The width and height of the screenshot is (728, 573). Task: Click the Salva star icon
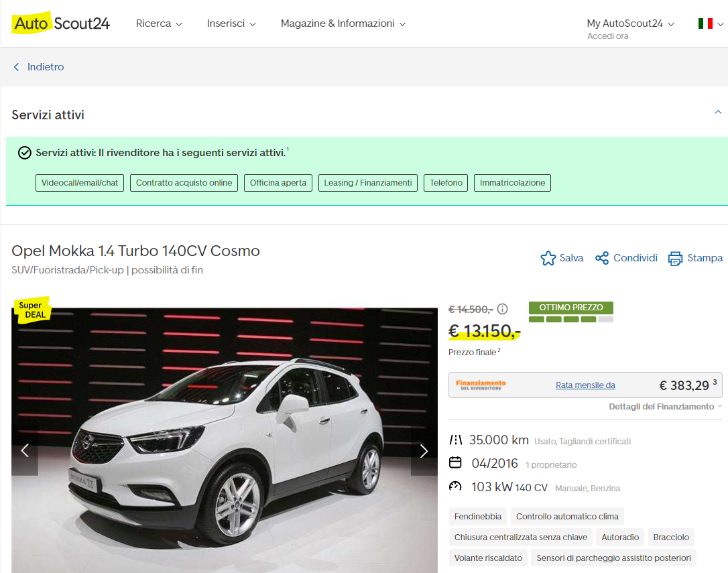coord(548,258)
